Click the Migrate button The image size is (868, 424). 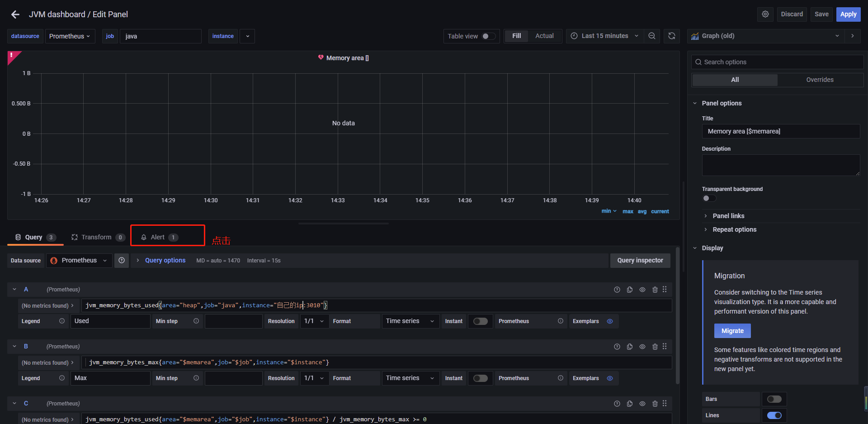(732, 331)
